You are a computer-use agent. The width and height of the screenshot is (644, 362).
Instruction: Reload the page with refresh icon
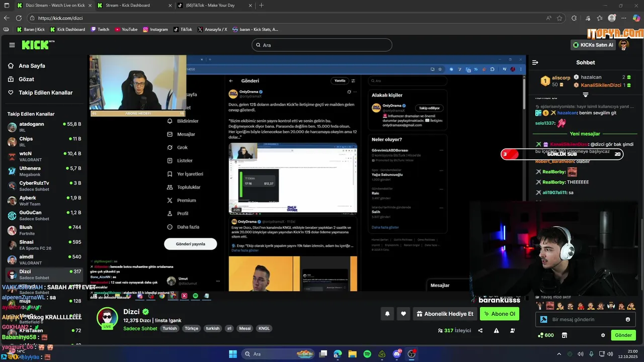pos(20,18)
